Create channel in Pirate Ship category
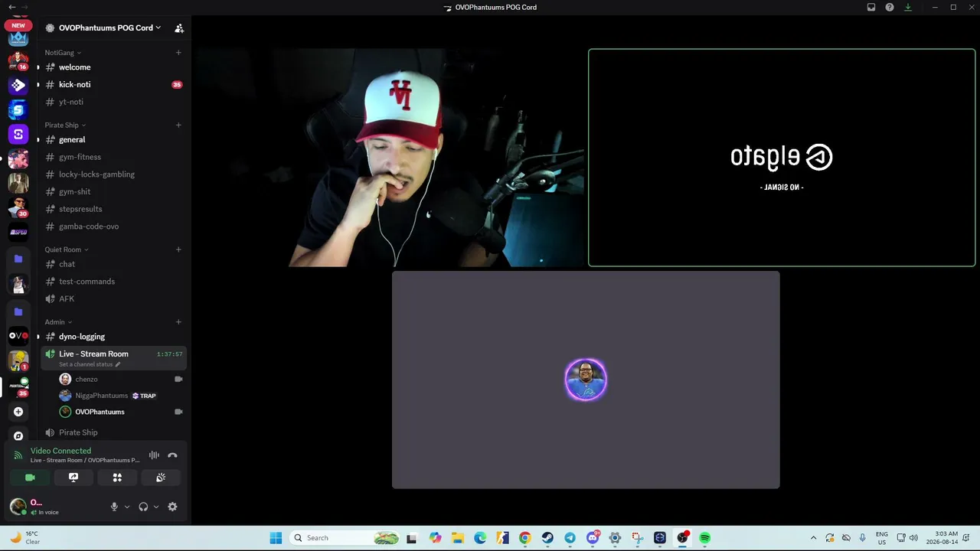980x551 pixels. 178,126
